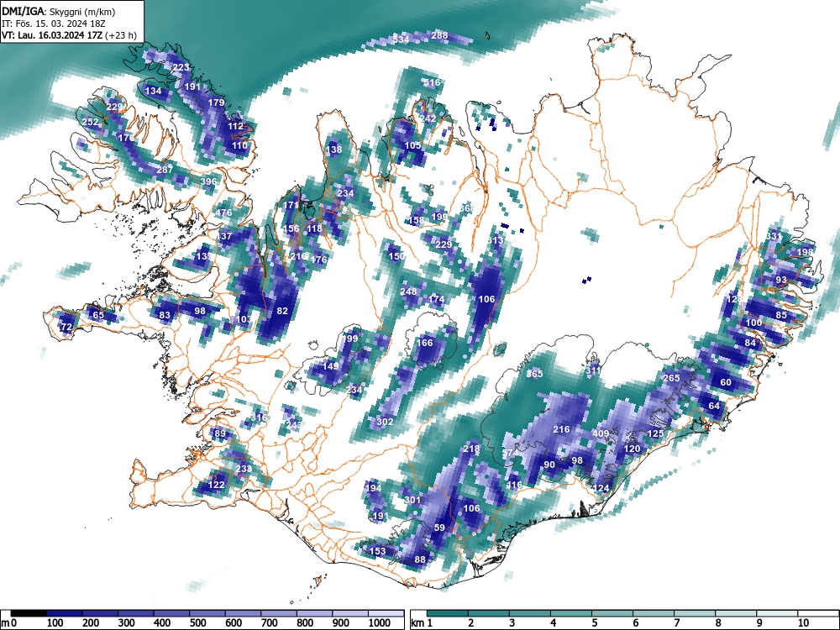This screenshot has height=630, width=840.
Task: Select the map value '365'
Action: point(534,374)
